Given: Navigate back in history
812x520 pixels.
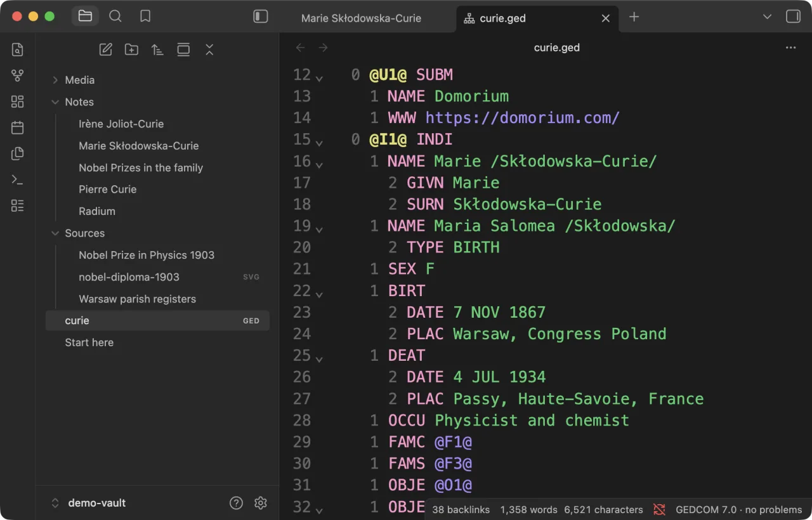Looking at the screenshot, I should pyautogui.click(x=301, y=48).
